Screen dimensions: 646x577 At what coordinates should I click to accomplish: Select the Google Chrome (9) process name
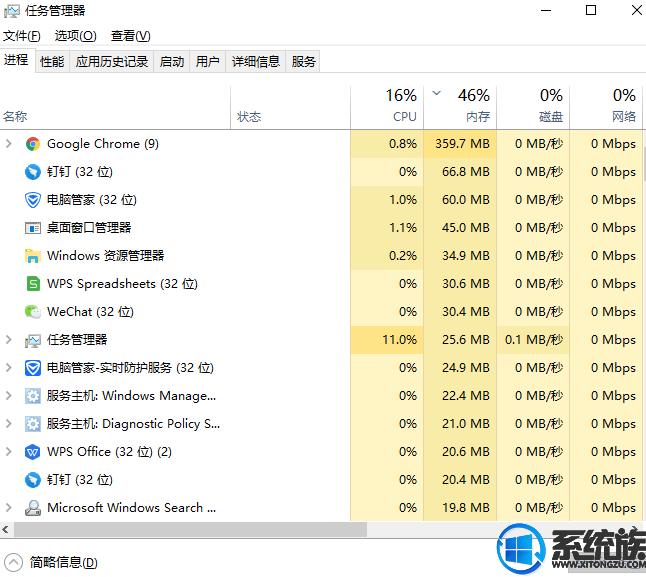pos(103,144)
